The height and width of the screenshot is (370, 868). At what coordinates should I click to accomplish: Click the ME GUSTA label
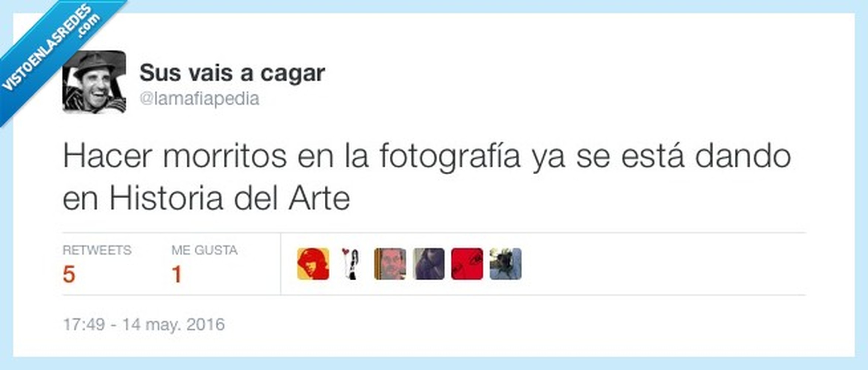(x=204, y=250)
